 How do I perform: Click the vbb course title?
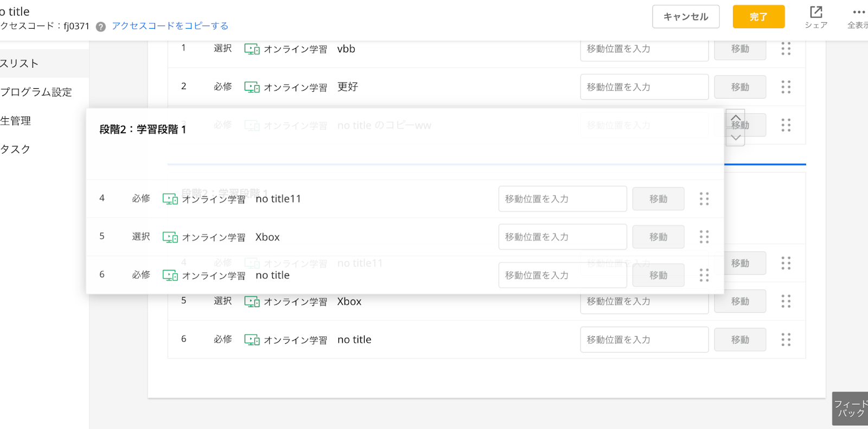346,49
